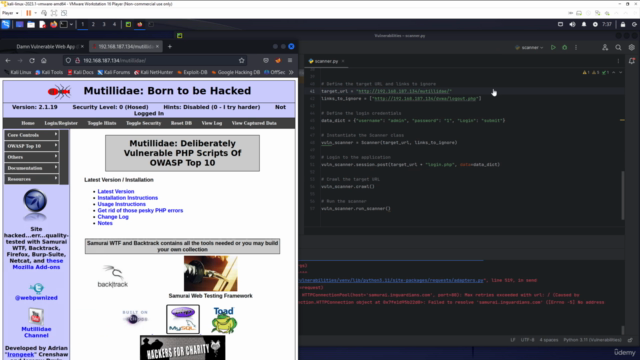Switch to workspace 4 on Kali panel
640x360 pixels.
click(x=114, y=24)
